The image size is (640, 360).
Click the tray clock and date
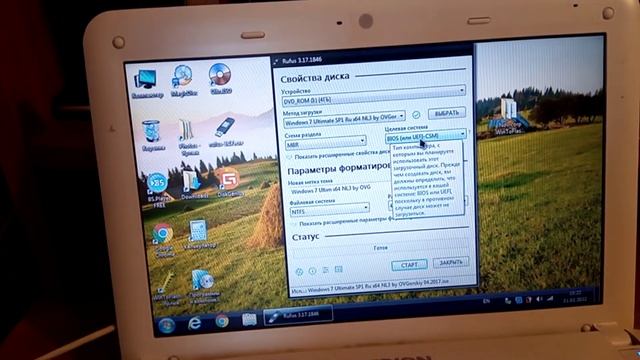[576, 297]
